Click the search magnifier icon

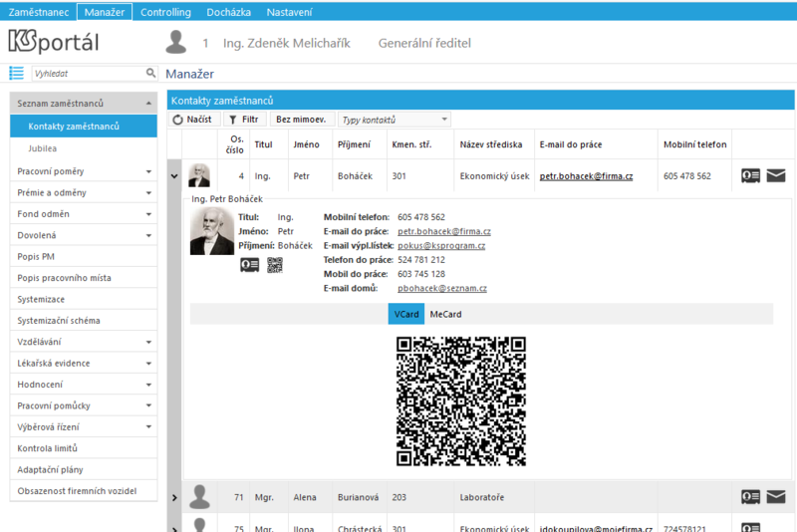click(x=150, y=73)
